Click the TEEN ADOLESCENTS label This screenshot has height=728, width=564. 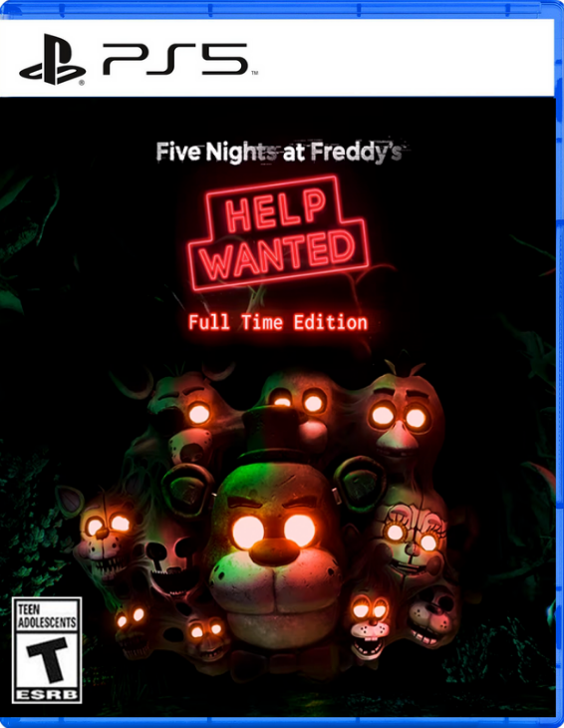click(x=47, y=615)
